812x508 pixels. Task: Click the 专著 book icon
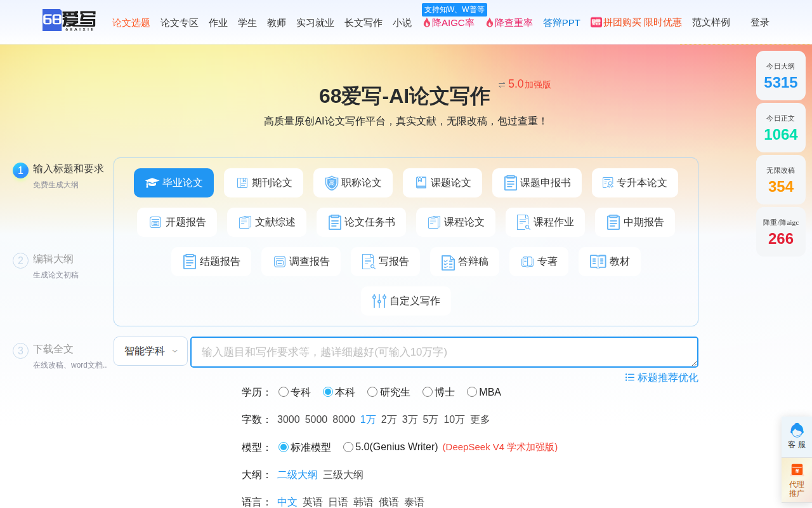coord(528,262)
